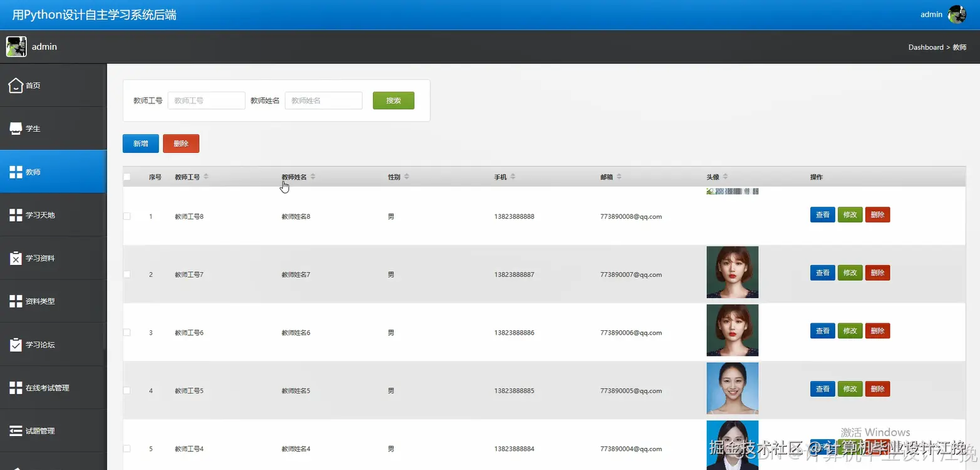
Task: Click the red 删除 button above the table
Action: tap(181, 144)
